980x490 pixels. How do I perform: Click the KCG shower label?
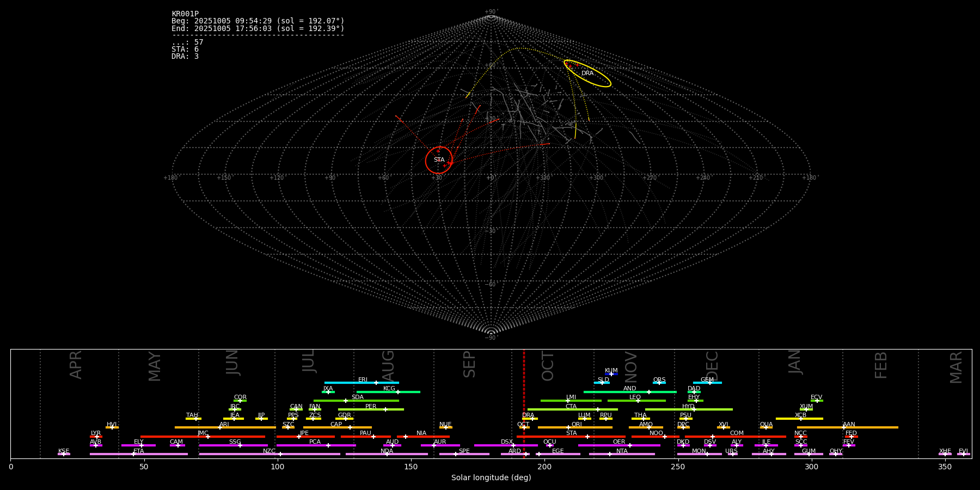click(x=389, y=389)
